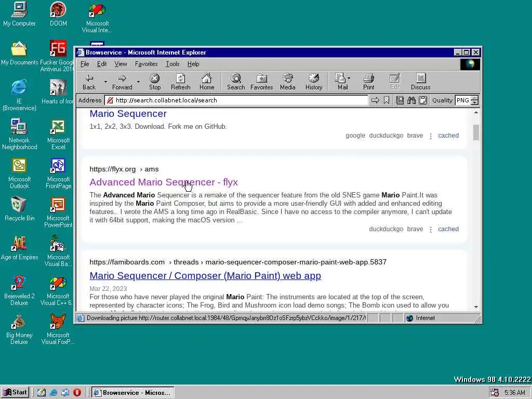
Task: Select the Recycle Bin icon
Action: coord(19,209)
